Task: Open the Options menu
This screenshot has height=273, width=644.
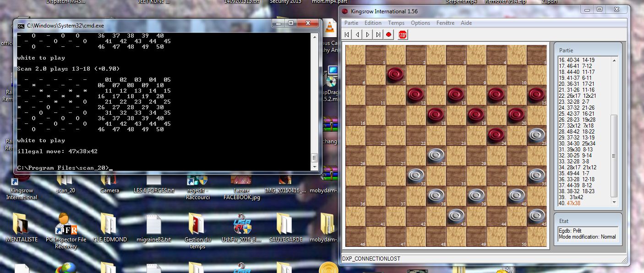Action: click(x=420, y=23)
